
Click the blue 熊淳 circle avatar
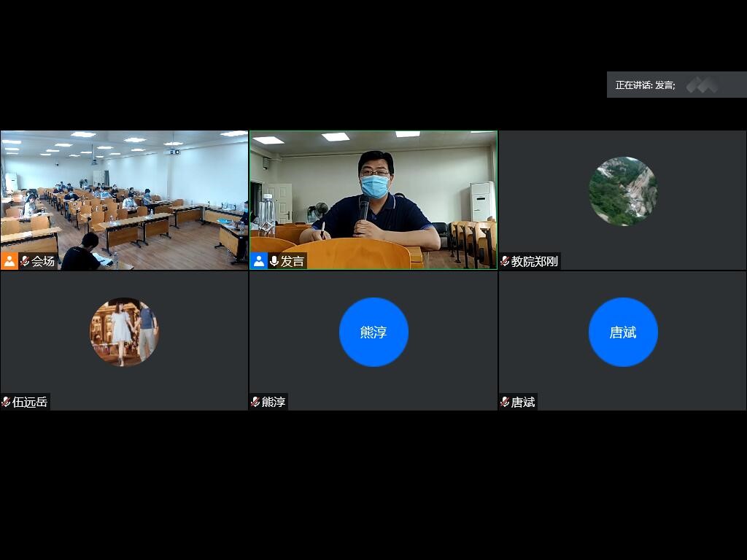click(x=373, y=332)
